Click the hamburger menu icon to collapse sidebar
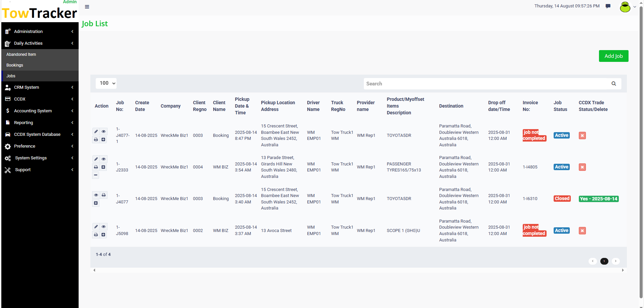The width and height of the screenshot is (644, 308). coord(87,7)
